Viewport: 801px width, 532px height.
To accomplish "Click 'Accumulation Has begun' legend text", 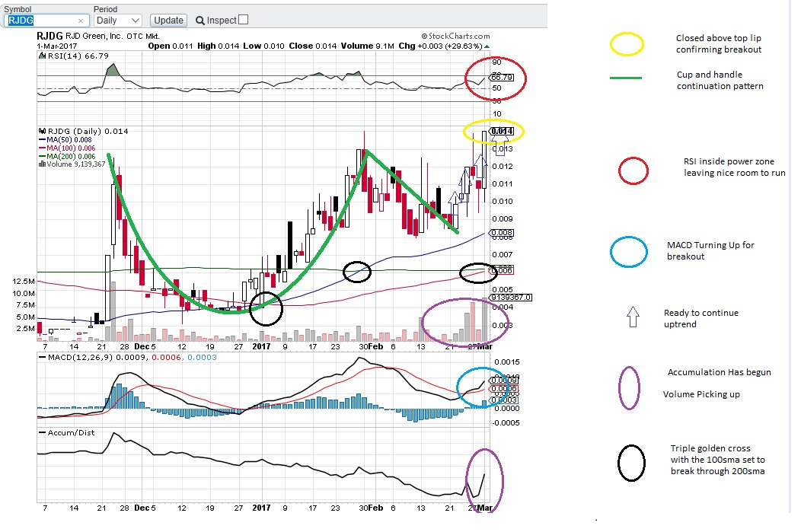I will [720, 372].
